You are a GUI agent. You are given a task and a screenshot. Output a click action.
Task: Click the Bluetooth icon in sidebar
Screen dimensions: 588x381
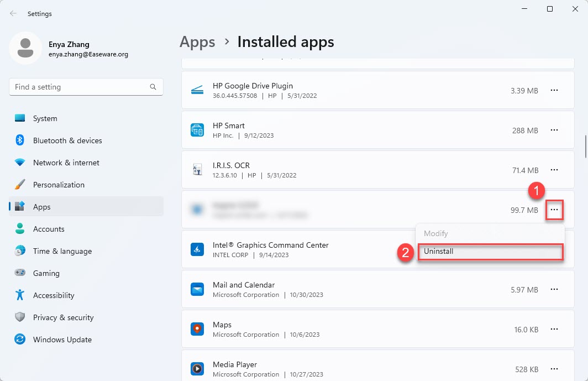[x=20, y=140]
